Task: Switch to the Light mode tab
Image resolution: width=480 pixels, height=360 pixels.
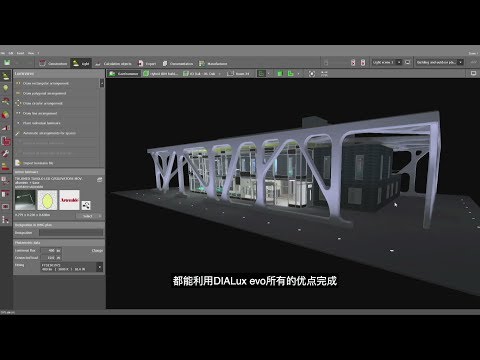Action: pyautogui.click(x=81, y=63)
